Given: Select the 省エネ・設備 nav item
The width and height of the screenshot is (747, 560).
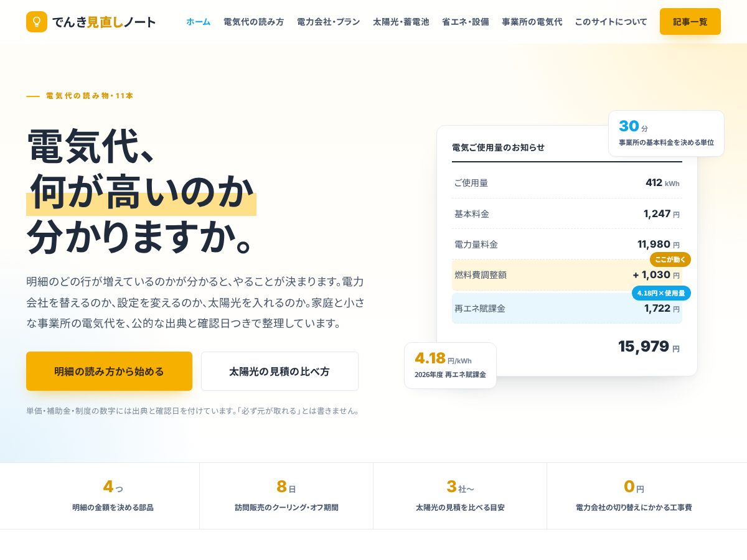Looking at the screenshot, I should click(465, 22).
